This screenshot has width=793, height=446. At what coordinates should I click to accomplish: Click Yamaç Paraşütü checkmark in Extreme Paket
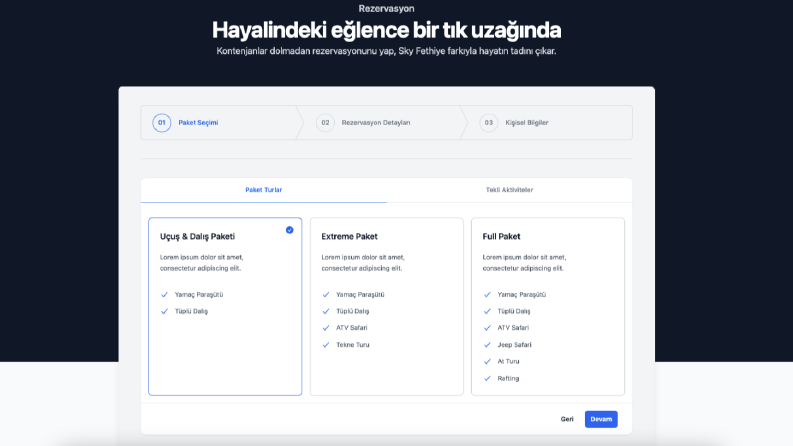pyautogui.click(x=326, y=294)
